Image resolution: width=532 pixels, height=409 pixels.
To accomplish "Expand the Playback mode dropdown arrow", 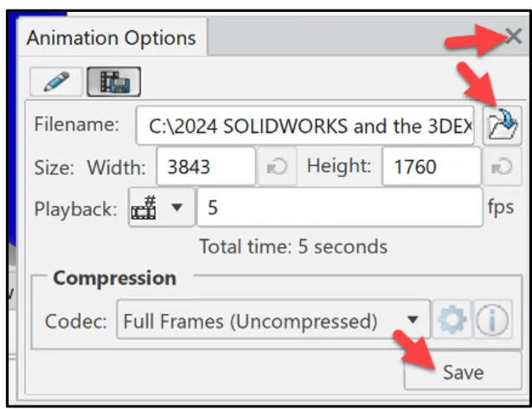I will [x=176, y=208].
